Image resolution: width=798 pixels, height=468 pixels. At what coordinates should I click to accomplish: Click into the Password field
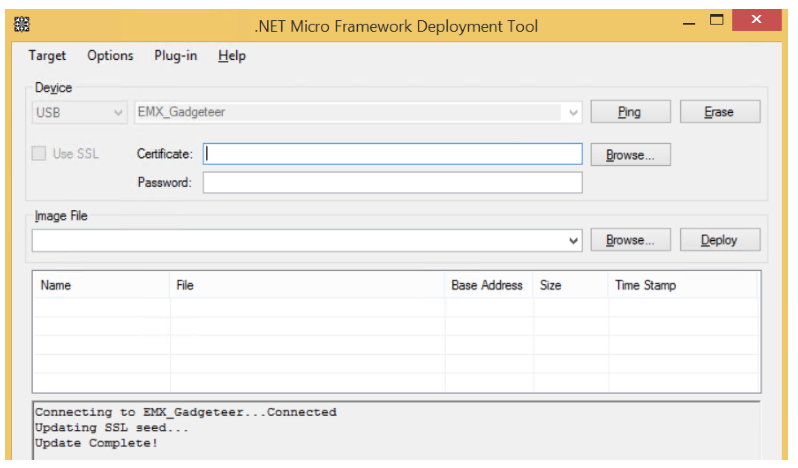(x=392, y=183)
